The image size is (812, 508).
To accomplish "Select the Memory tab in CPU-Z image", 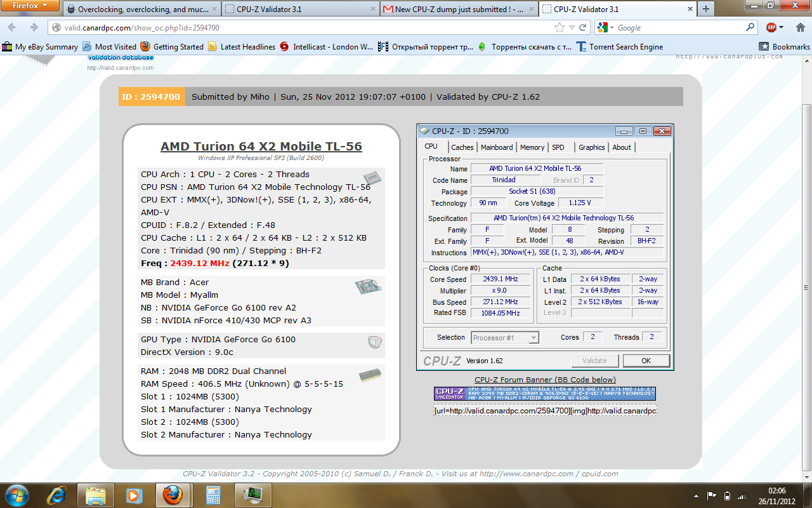I will coord(532,147).
